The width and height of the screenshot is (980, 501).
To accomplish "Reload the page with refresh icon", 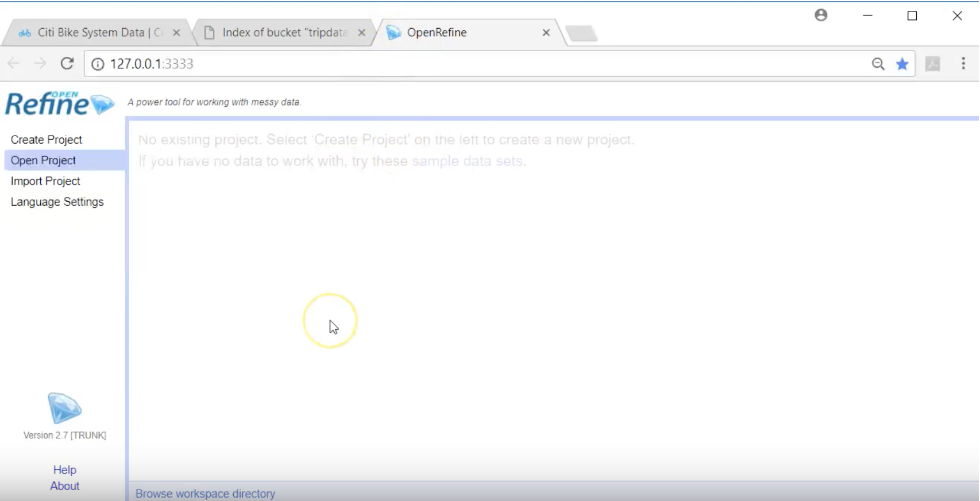I will [x=67, y=64].
